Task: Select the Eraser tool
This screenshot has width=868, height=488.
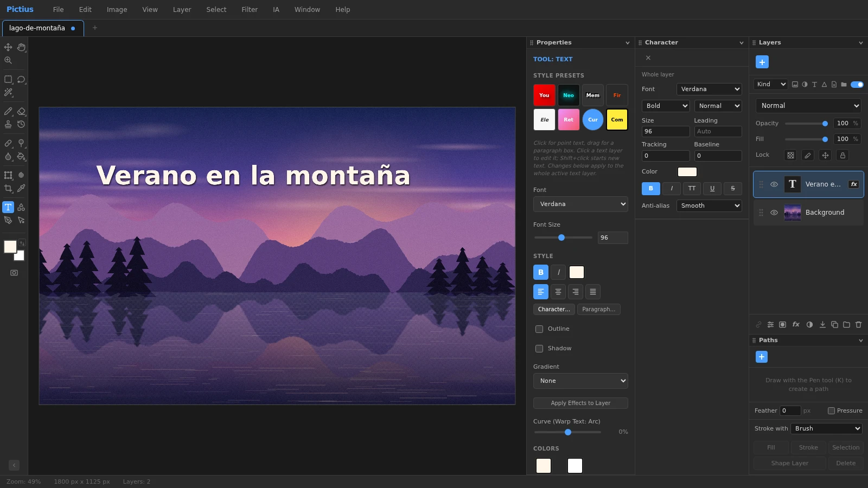Action: click(x=21, y=111)
